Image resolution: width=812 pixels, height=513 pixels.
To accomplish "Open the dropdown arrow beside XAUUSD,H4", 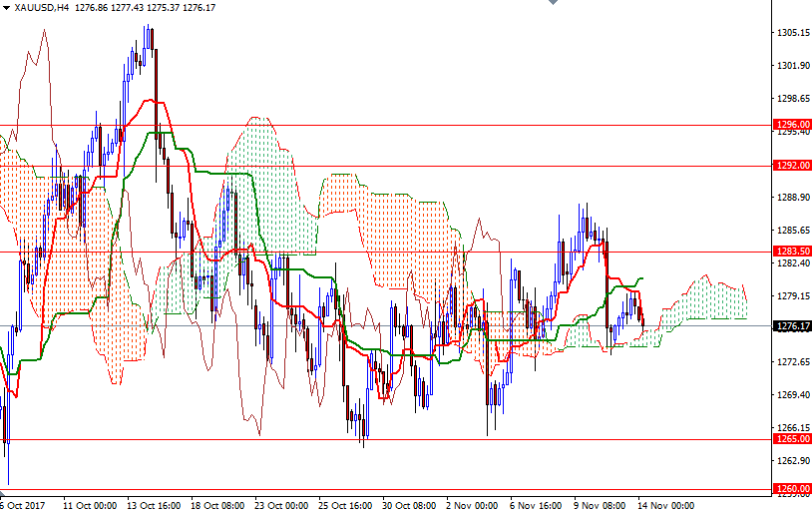I will tap(6, 8).
